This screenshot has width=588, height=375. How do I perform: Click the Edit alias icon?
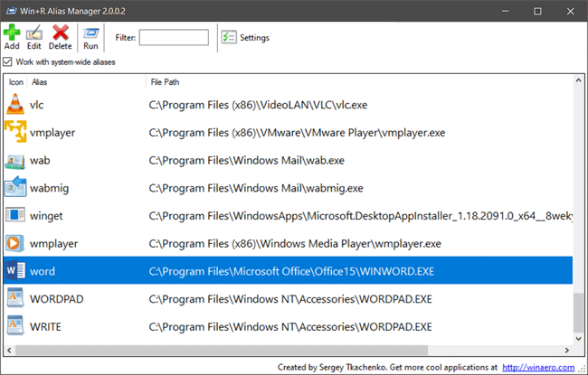tap(34, 33)
